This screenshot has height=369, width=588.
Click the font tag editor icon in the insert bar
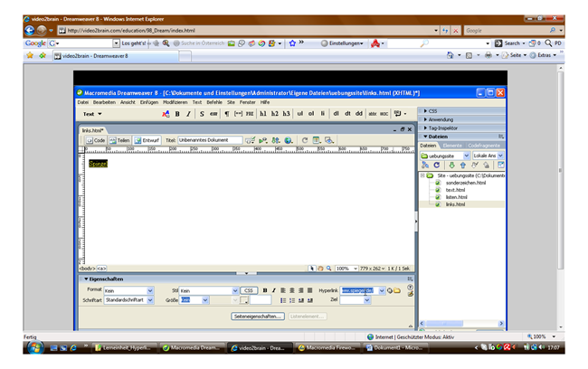pos(166,114)
